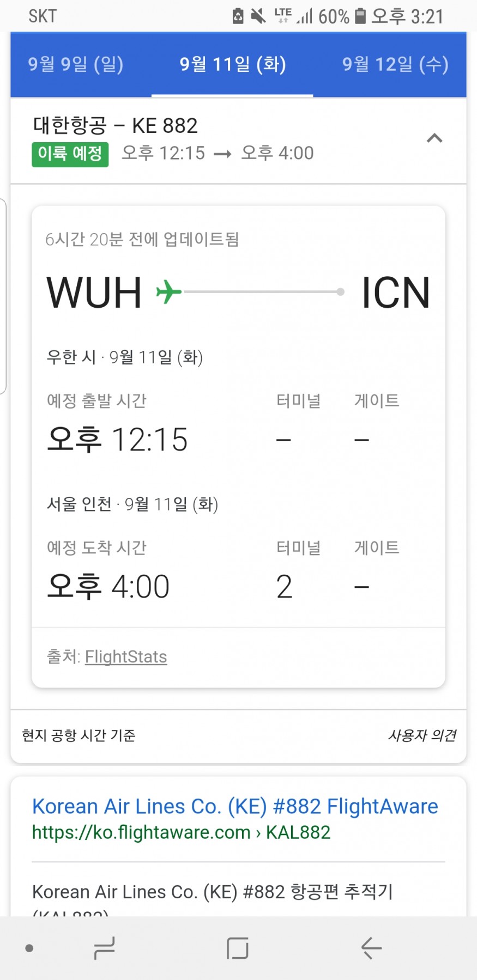This screenshot has width=477, height=980.
Task: Open the FlightStats source link
Action: [126, 656]
